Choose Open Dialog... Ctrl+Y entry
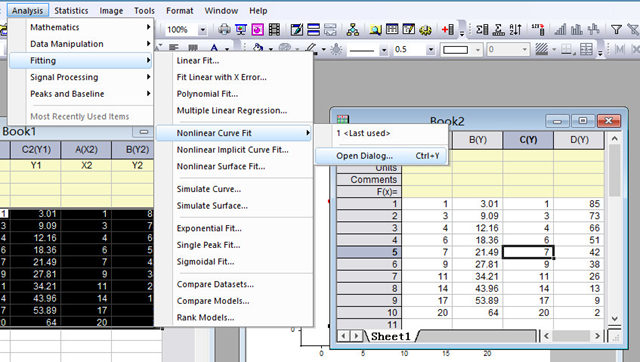 pyautogui.click(x=381, y=156)
